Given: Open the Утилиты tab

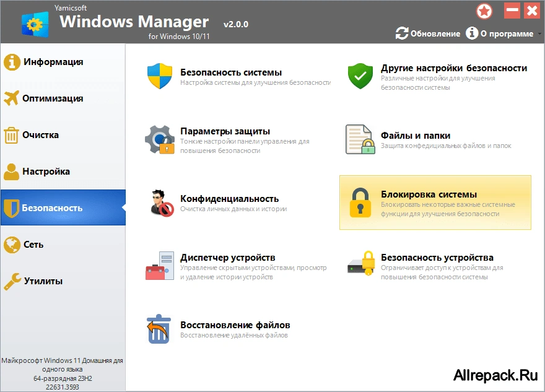Looking at the screenshot, I should tap(63, 281).
